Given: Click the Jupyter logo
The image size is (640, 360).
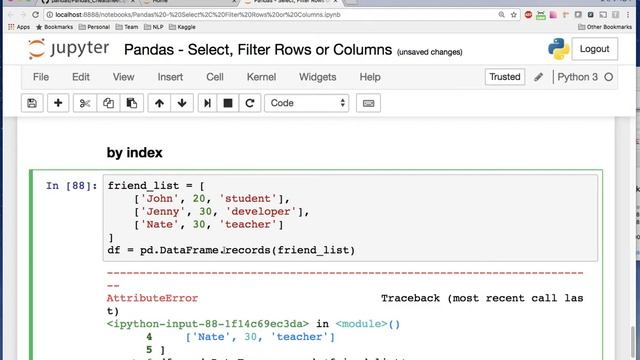Looking at the screenshot, I should [69, 49].
